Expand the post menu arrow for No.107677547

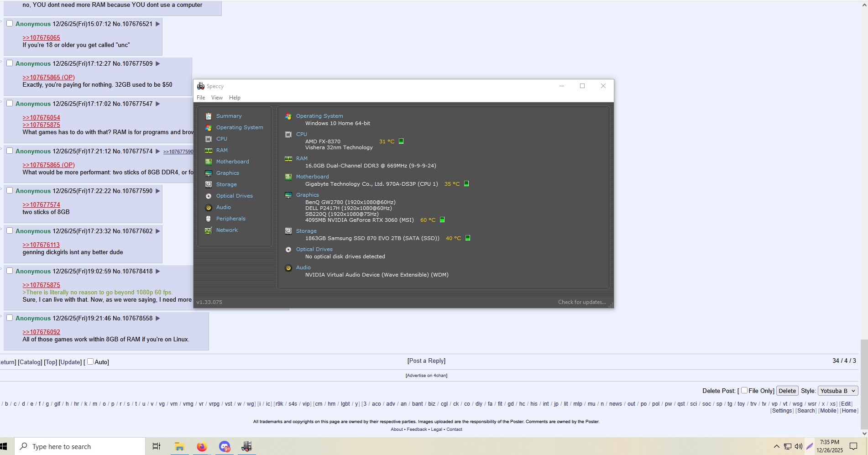158,104
